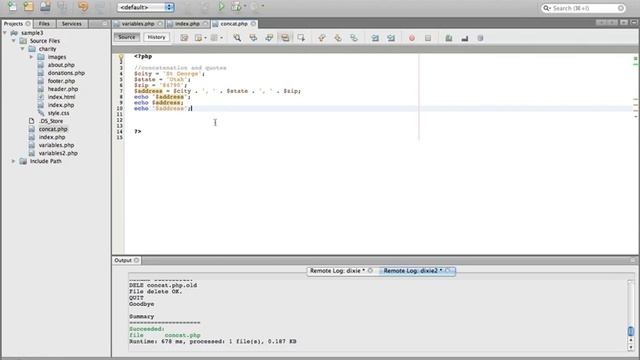Click the Last Edit editor toolbar icon
Screen dimensions: 640x360
click(x=184, y=38)
